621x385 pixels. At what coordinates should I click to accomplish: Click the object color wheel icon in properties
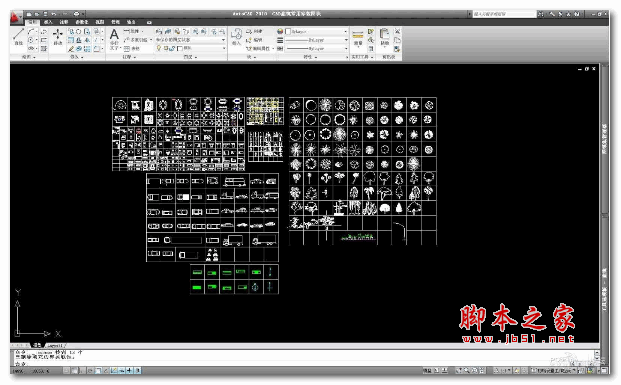point(280,32)
